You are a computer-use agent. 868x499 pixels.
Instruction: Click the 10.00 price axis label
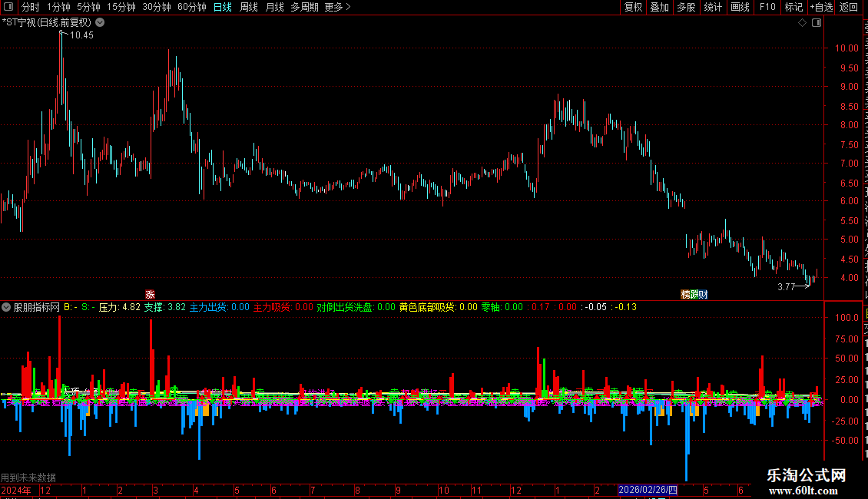pos(847,48)
